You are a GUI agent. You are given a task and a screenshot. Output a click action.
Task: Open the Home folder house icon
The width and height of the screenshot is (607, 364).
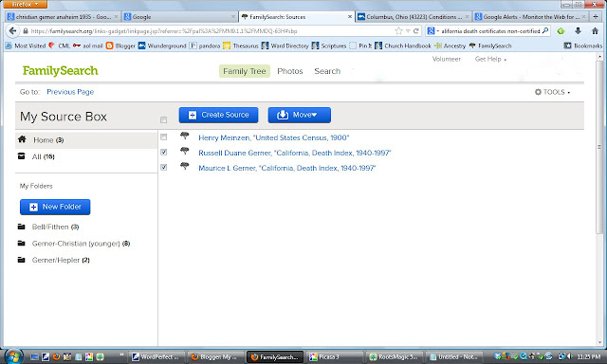click(22, 139)
